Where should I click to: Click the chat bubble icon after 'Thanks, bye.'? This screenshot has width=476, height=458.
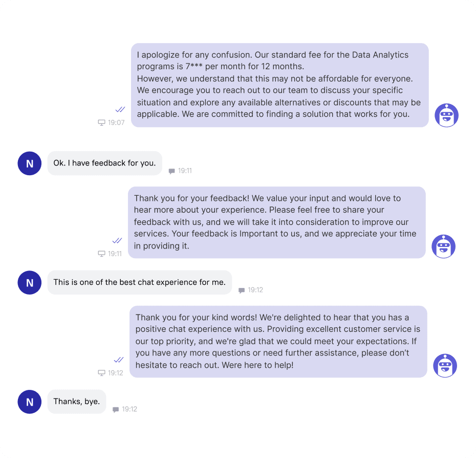116,409
